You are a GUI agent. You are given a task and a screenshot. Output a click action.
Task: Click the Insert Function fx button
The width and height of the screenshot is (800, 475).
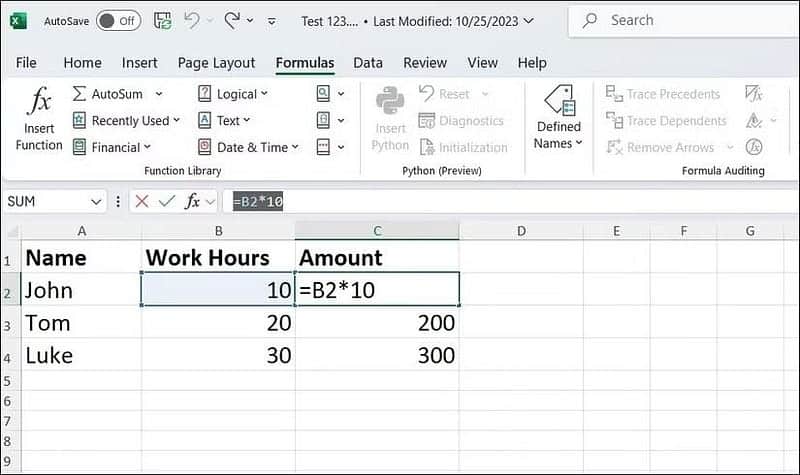[39, 118]
